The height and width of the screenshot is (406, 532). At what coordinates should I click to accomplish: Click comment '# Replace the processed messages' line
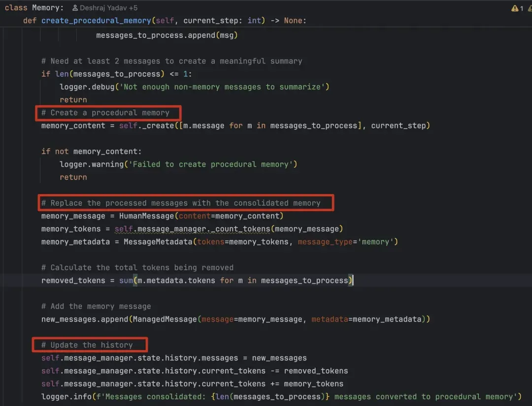(181, 203)
